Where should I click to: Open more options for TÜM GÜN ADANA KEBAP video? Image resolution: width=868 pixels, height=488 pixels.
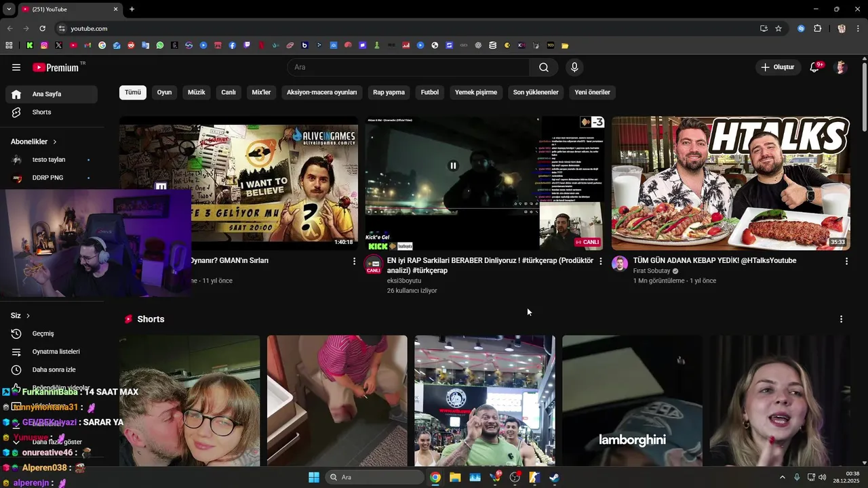[x=846, y=261]
